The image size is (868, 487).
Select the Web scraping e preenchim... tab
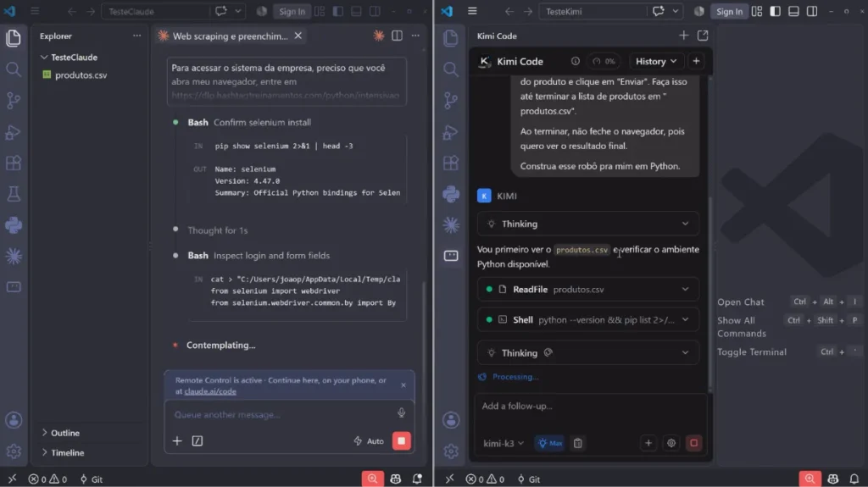click(x=230, y=36)
